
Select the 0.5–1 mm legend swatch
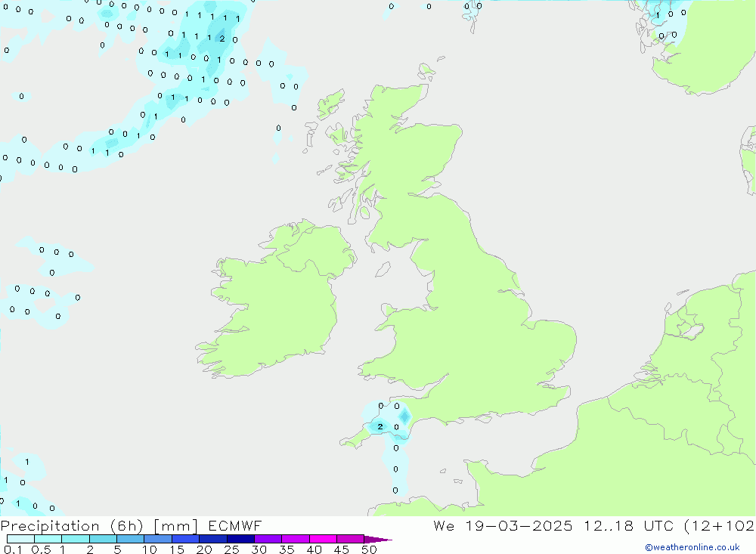point(48,539)
